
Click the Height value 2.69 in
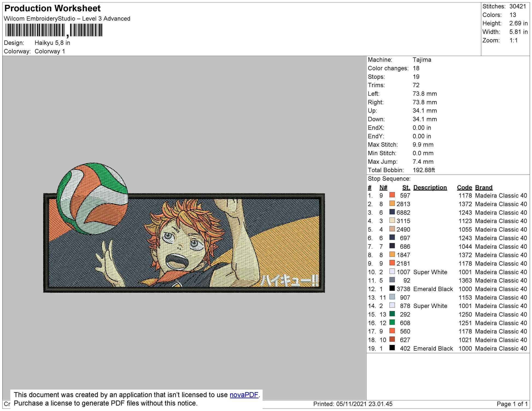coord(518,24)
